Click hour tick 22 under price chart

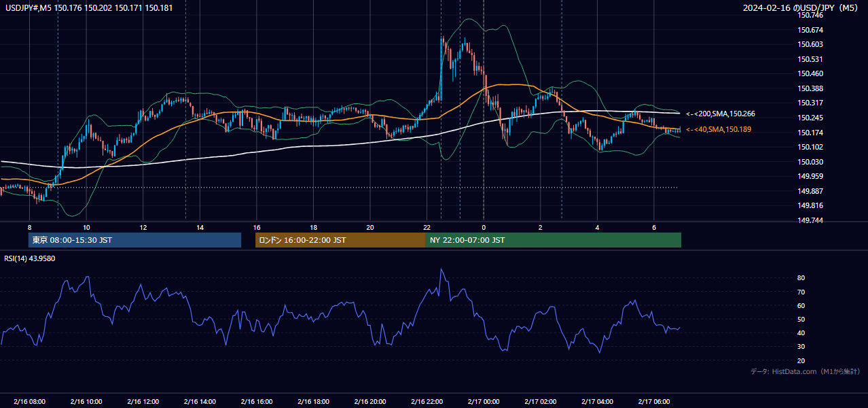427,227
